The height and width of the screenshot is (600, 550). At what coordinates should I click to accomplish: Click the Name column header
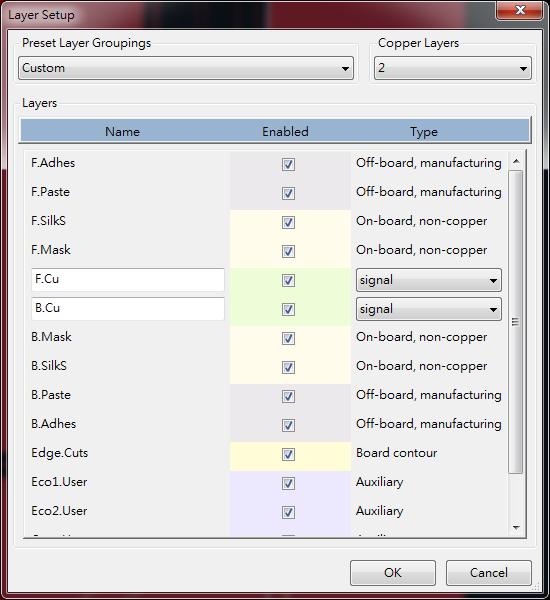pyautogui.click(x=122, y=132)
